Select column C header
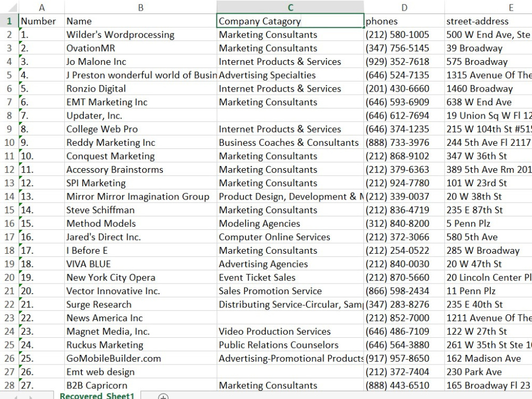532x399 pixels. pos(290,7)
